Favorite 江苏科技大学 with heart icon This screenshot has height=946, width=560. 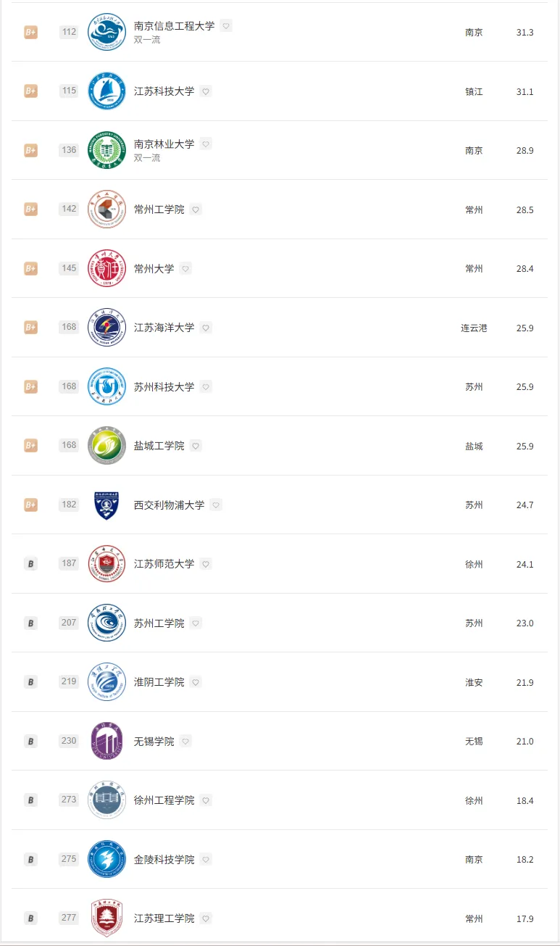coord(206,91)
